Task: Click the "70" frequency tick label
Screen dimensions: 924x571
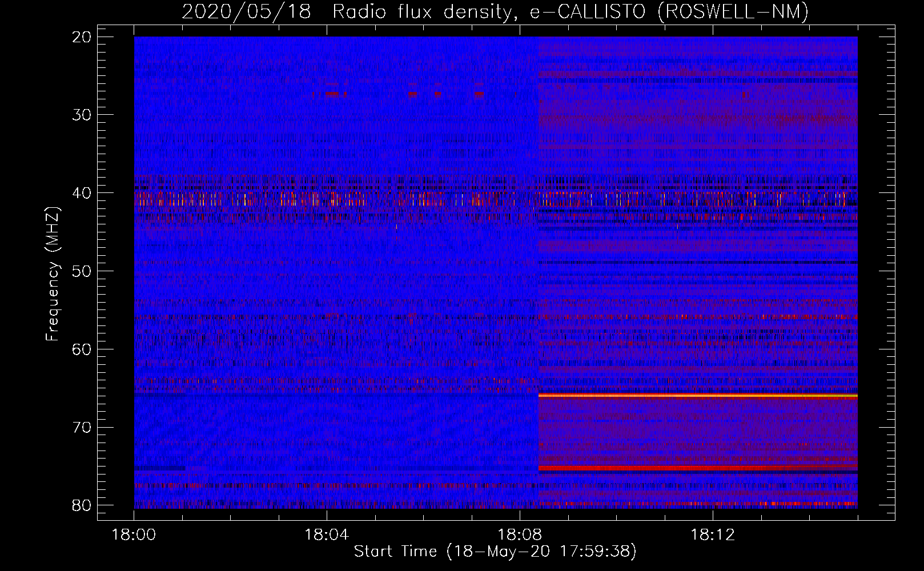Action: (82, 427)
